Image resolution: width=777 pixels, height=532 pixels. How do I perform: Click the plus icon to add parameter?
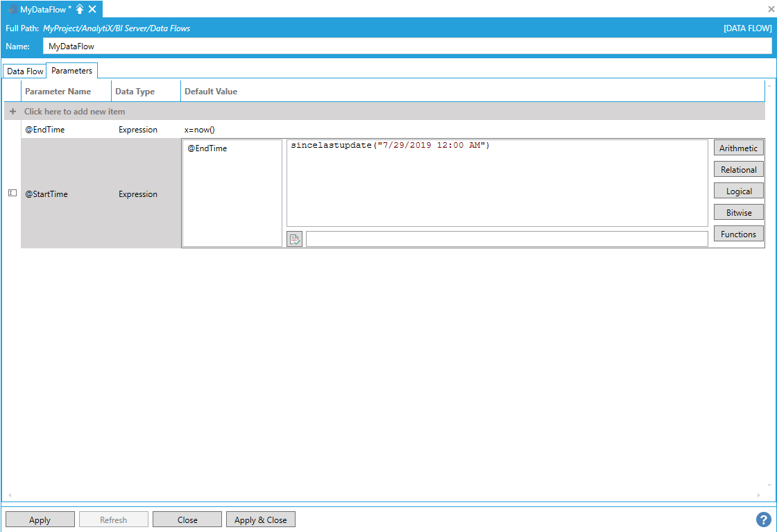(12, 111)
